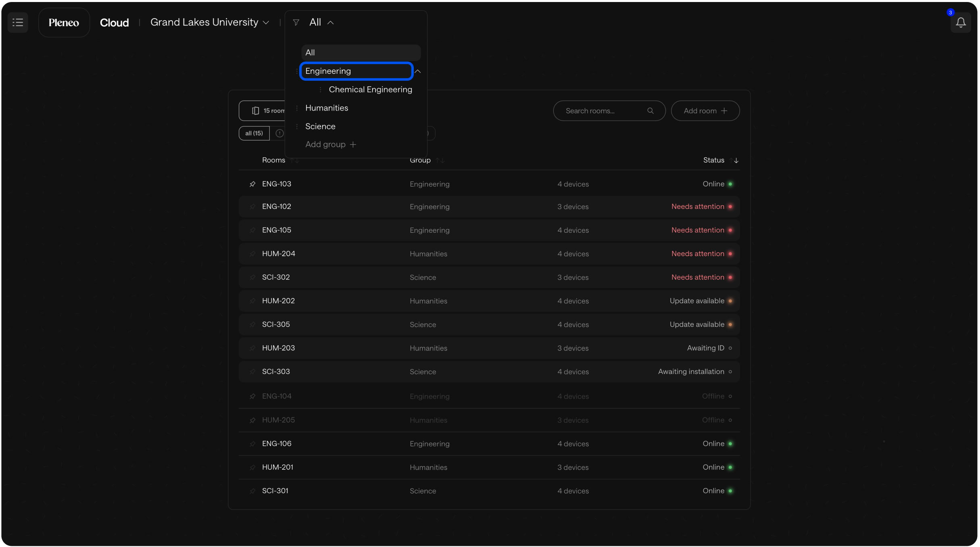Screen dimensions: 980x547
Task: Collapse the Engineering group chevron
Action: (x=418, y=71)
